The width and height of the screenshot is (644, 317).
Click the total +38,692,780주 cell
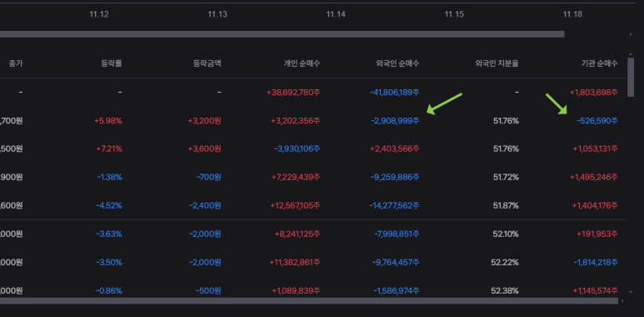pyautogui.click(x=293, y=92)
